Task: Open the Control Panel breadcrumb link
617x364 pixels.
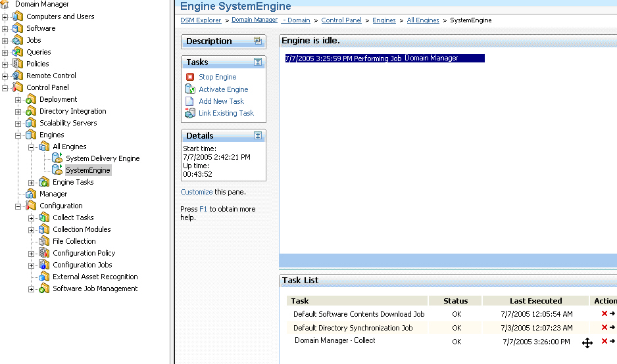Action: click(341, 20)
